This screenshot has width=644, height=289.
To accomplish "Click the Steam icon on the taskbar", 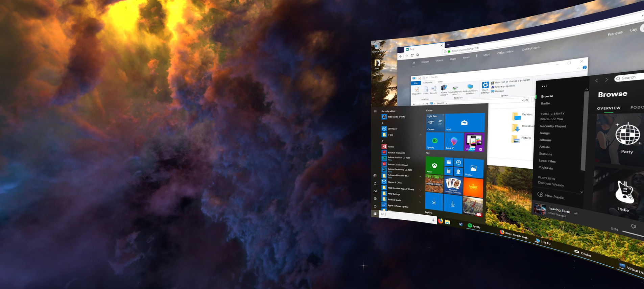I will pyautogui.click(x=460, y=224).
